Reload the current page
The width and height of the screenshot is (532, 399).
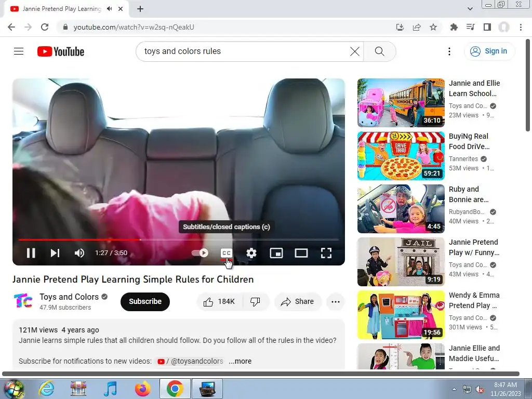[x=45, y=27]
